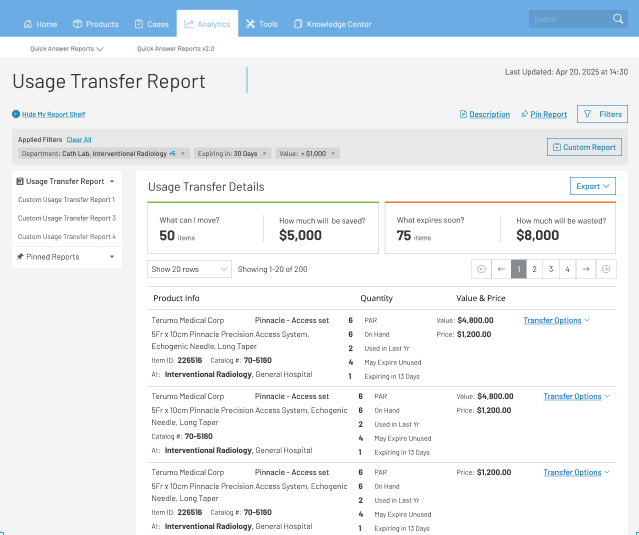Click the Custom Report button
Screen dimensions: 639x535
pyautogui.click(x=585, y=147)
